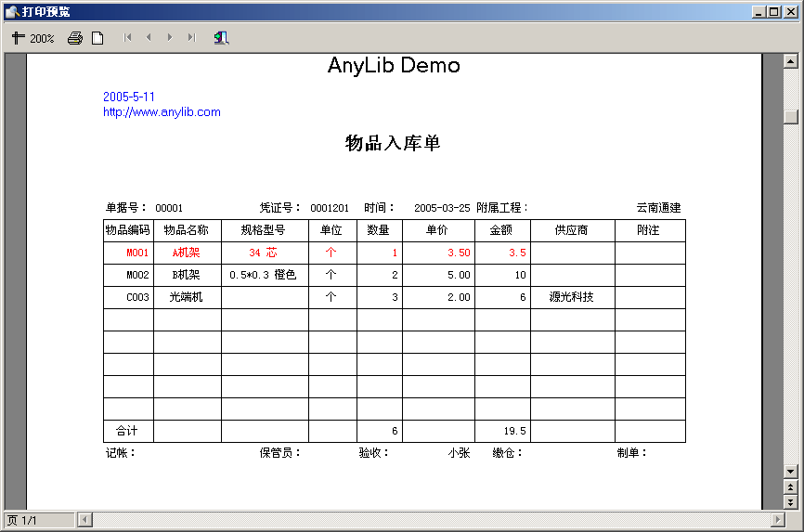Click the 附注 column header
The image size is (804, 532).
pos(648,230)
